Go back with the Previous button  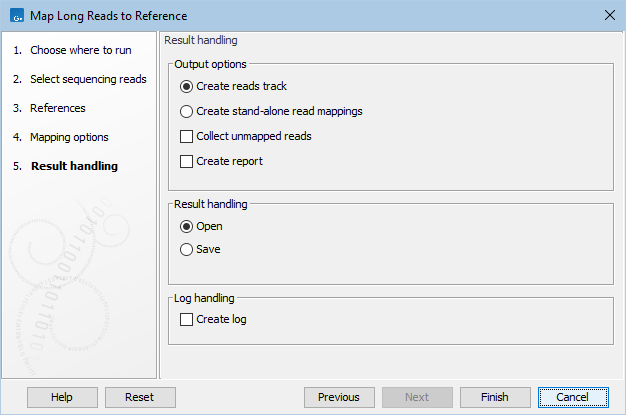[x=339, y=397]
